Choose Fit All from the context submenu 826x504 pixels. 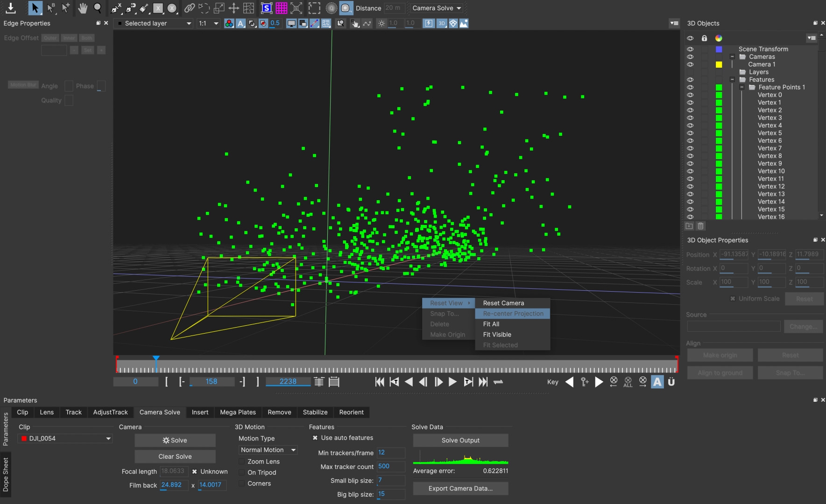pyautogui.click(x=491, y=324)
